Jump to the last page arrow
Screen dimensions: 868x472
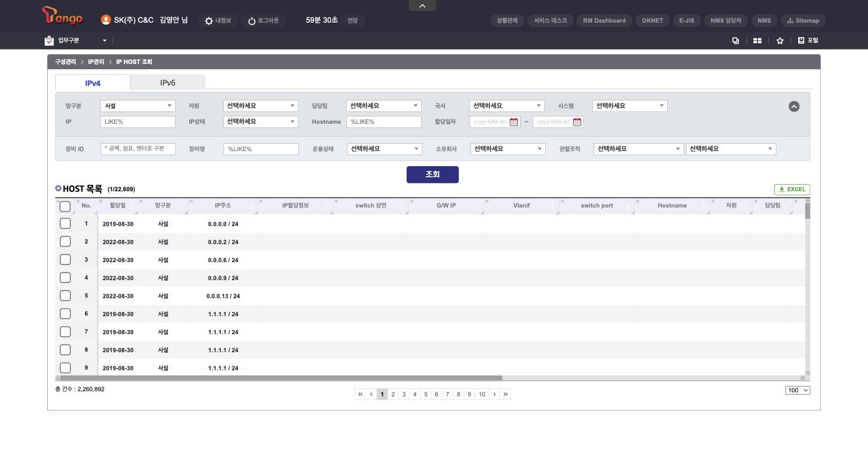point(506,394)
